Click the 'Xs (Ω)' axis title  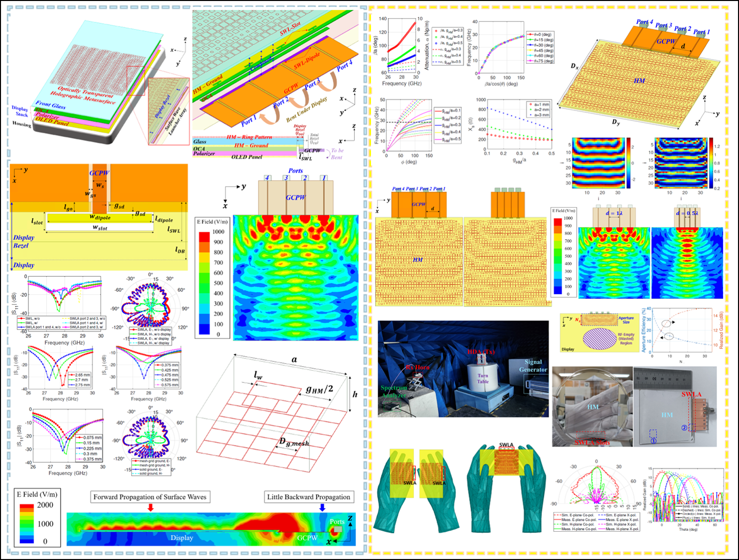tap(471, 125)
